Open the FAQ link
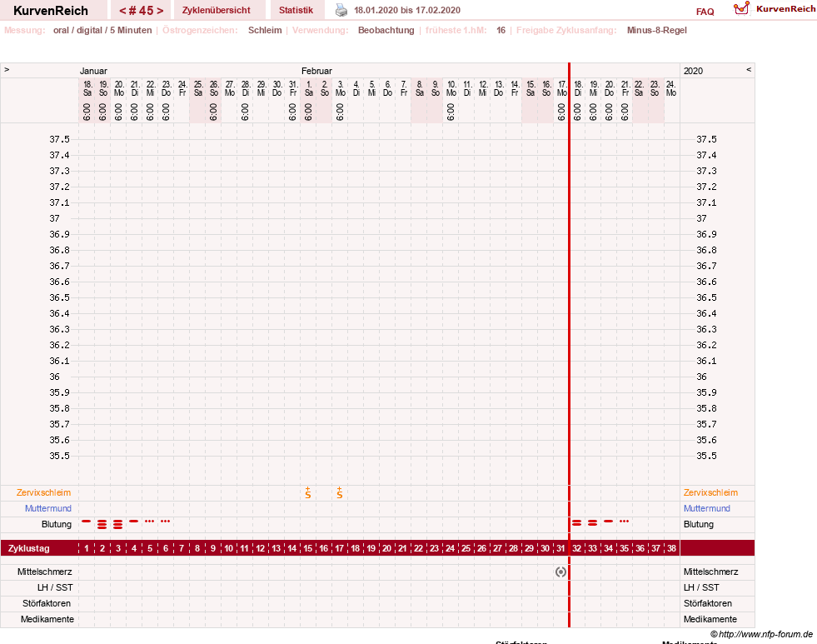The height and width of the screenshot is (644, 817). 705,12
